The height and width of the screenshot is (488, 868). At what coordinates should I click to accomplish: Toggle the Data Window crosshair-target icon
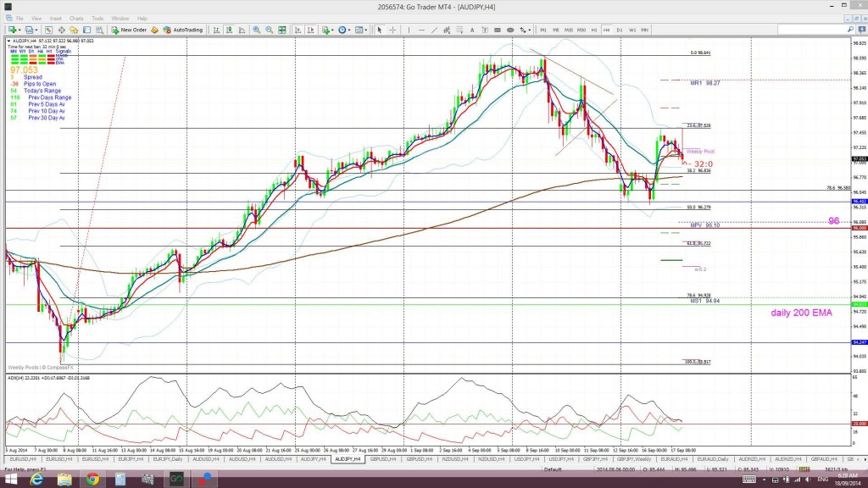[x=61, y=30]
